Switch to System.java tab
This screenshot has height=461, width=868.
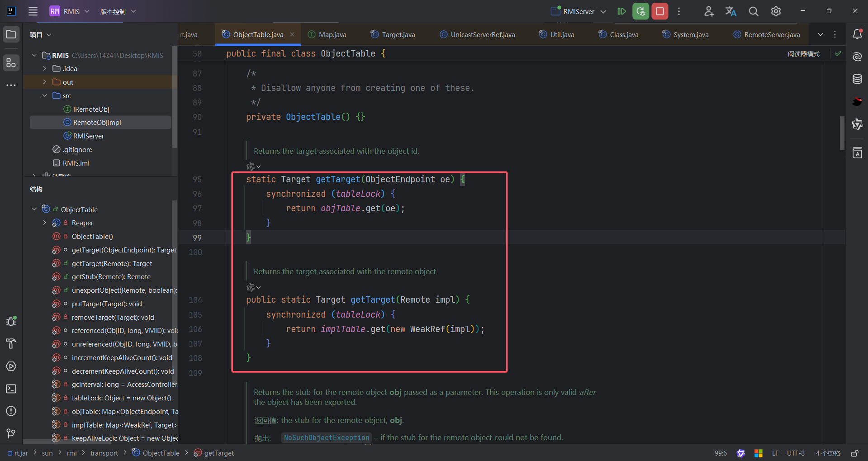click(x=685, y=34)
